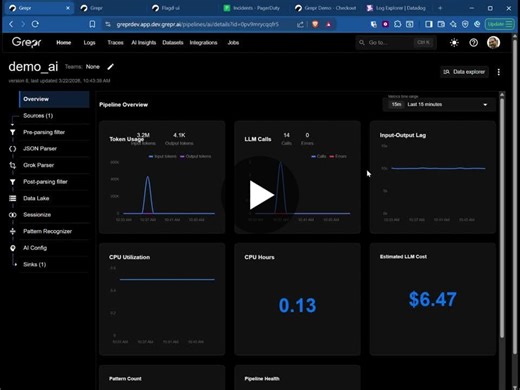Click the browser back arrow

pos(11,24)
